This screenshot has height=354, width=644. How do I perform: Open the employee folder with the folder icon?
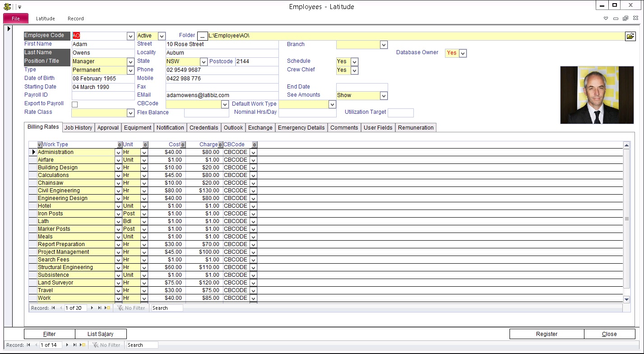click(630, 36)
